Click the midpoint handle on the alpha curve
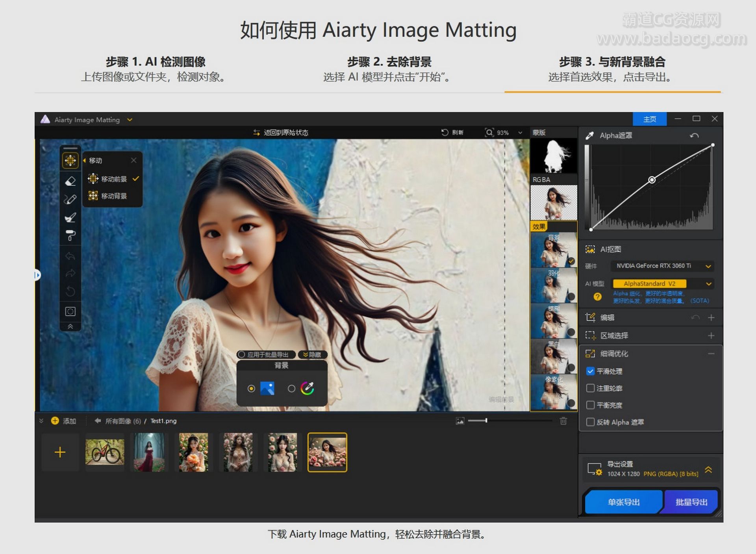Image resolution: width=756 pixels, height=554 pixels. pos(652,180)
